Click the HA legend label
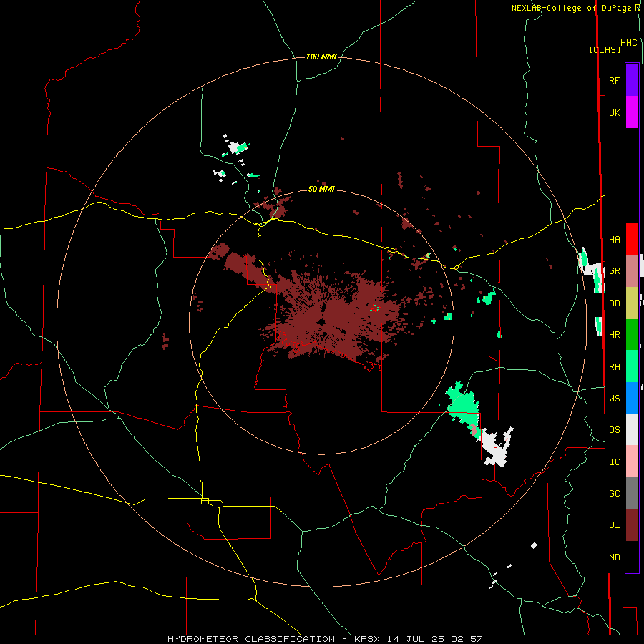 615,239
